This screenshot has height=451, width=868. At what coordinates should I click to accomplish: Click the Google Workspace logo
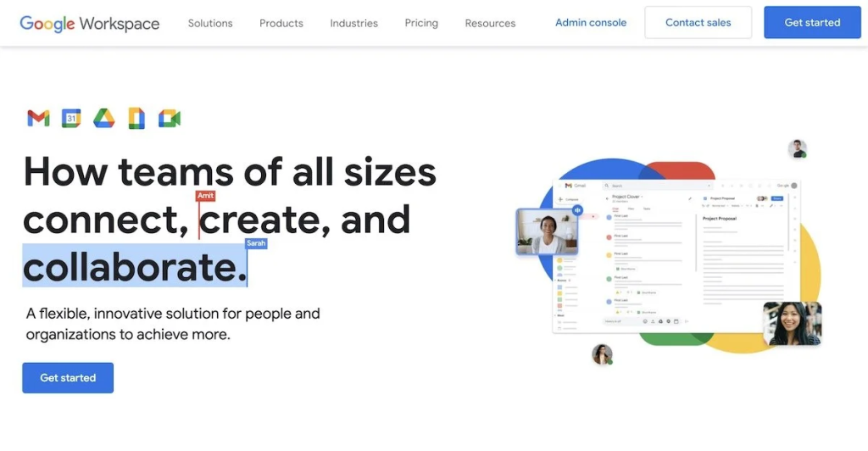89,23
